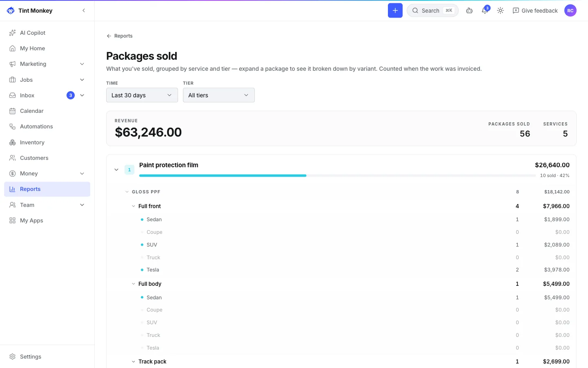The height and width of the screenshot is (368, 588).
Task: Open the robot assistant icon in top bar
Action: 470,11
